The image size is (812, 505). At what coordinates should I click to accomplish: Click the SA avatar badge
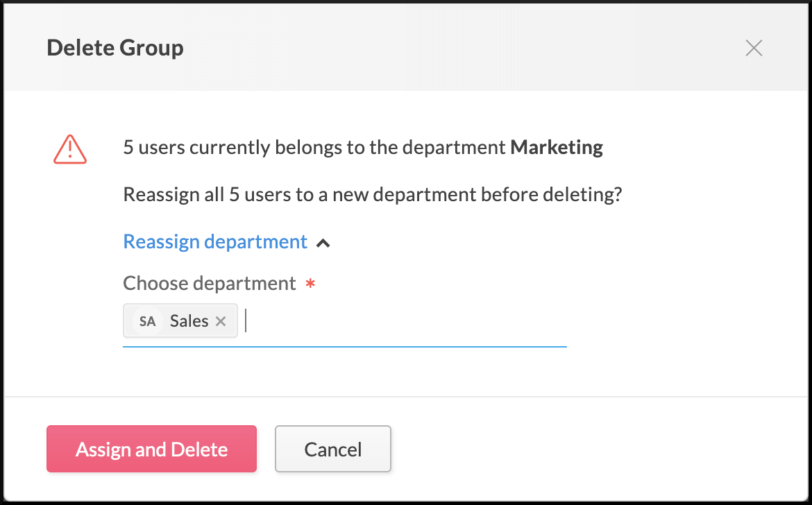[x=147, y=321]
